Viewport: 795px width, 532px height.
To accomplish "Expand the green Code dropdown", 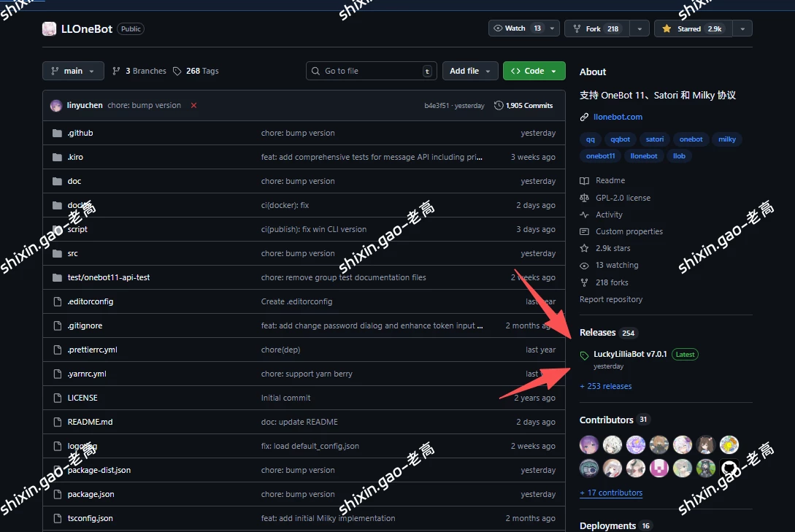I will (534, 71).
